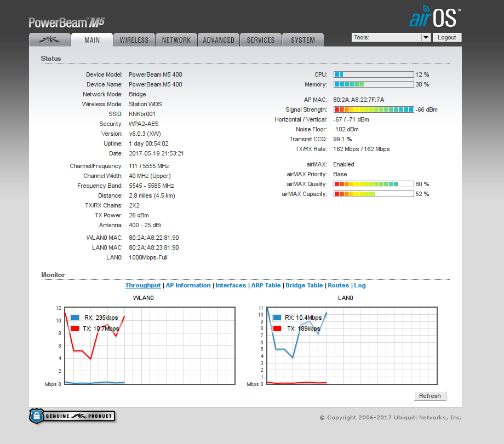Click LAN0 speed 1000Mbps-Full
This screenshot has width=504, height=444.
coord(148,257)
